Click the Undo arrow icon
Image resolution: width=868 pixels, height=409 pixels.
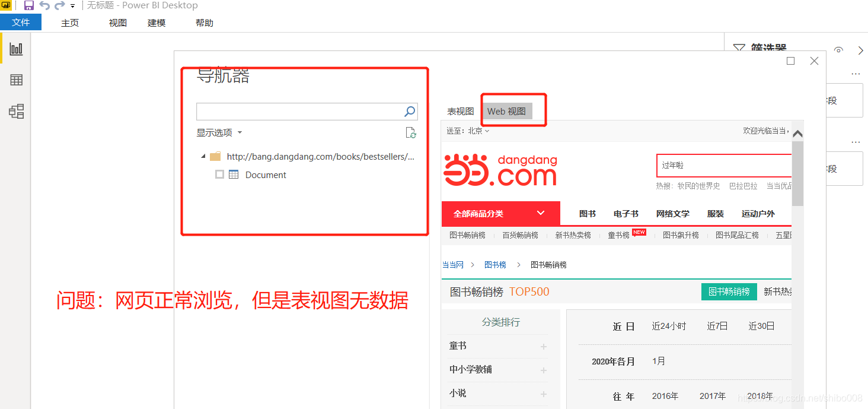point(44,5)
